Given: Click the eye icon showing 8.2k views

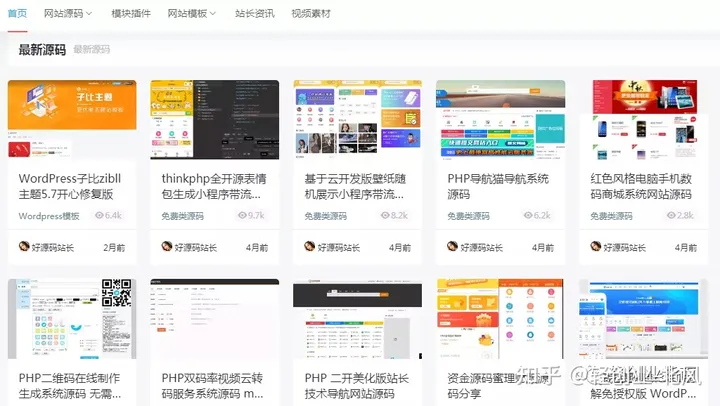Looking at the screenshot, I should coord(385,216).
